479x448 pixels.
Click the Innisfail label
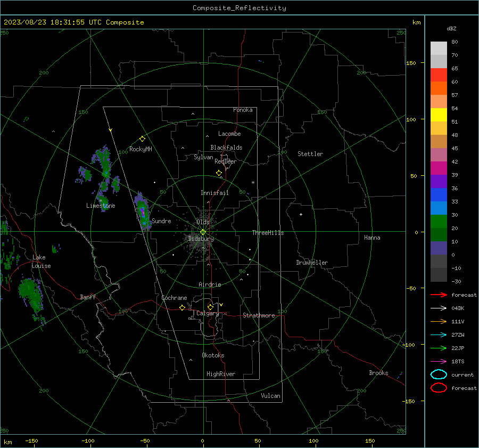click(214, 193)
